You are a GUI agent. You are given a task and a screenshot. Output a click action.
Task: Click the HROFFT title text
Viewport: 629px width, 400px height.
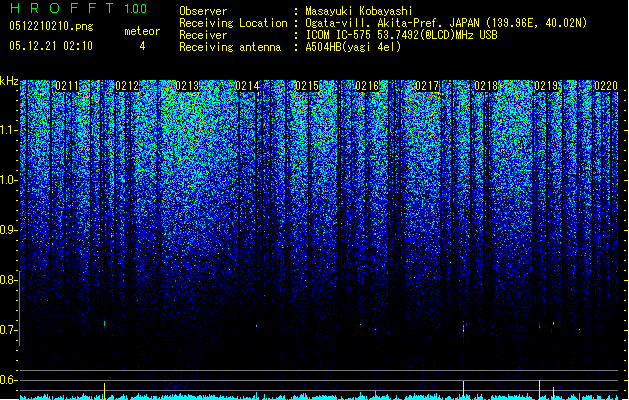click(62, 8)
